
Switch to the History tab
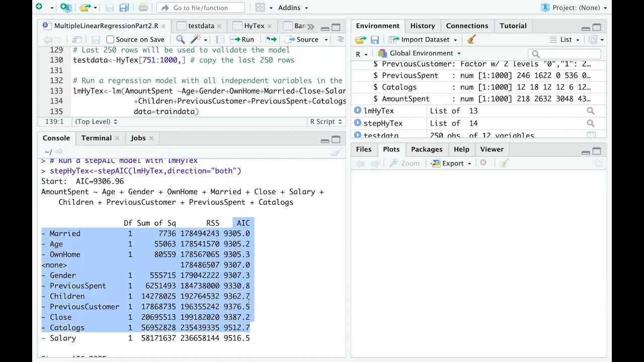[423, 26]
